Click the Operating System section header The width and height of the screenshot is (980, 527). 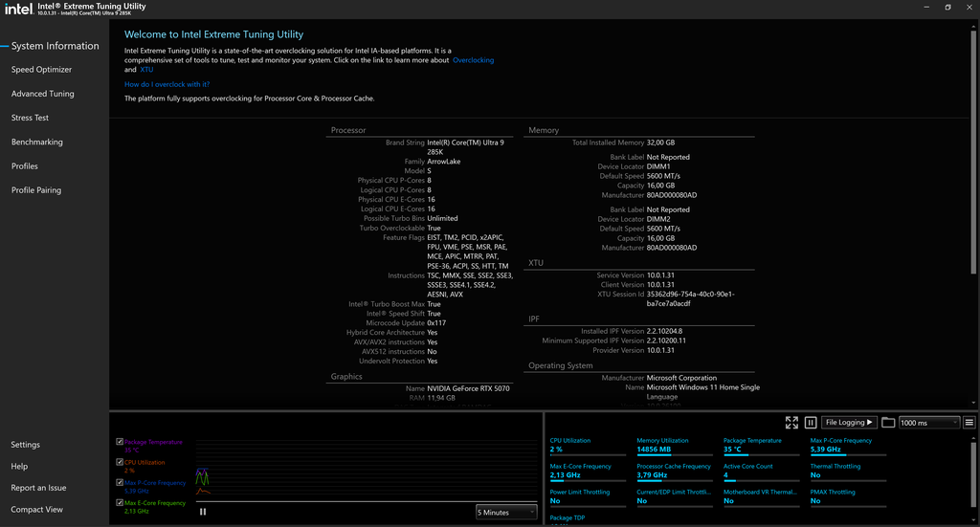(561, 366)
